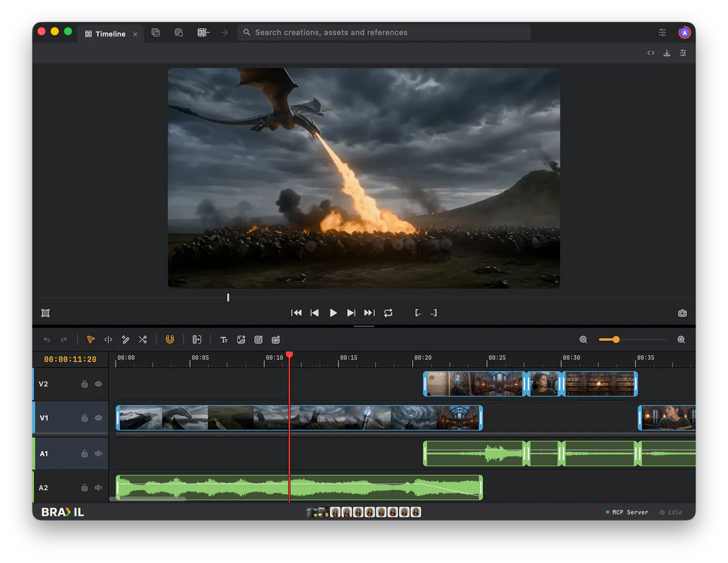728x563 pixels.
Task: Hide the V2 track with eye icon
Action: click(98, 384)
